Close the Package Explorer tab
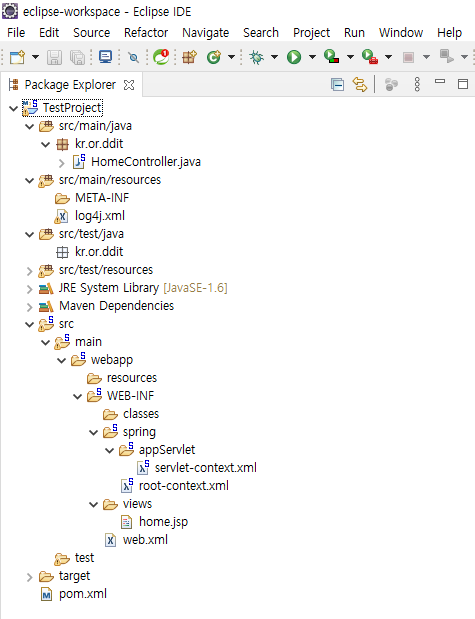This screenshot has height=619, width=475. pyautogui.click(x=129, y=85)
